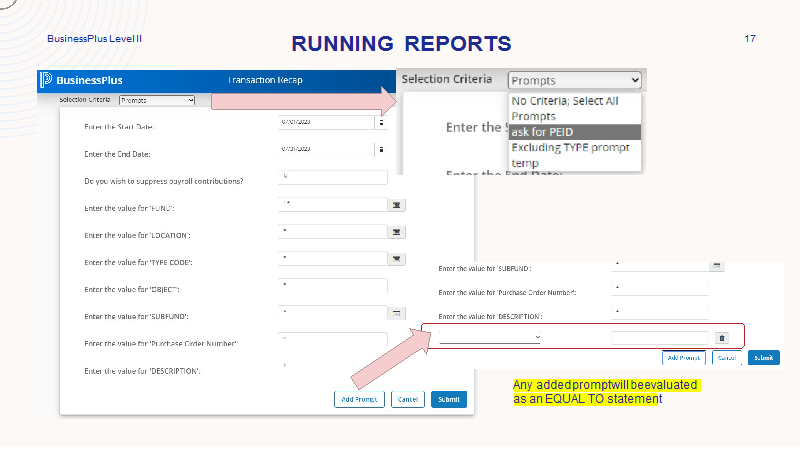Click 'Enter the Start Date' label
The image size is (800, 450).
click(x=119, y=127)
